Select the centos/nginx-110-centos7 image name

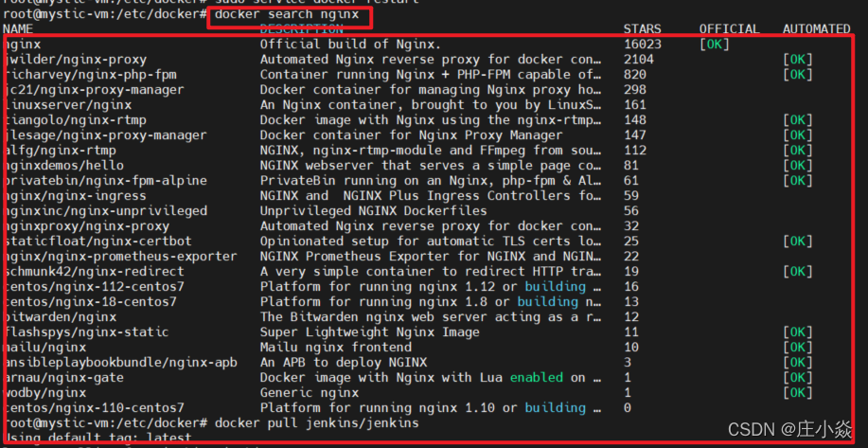[x=94, y=408]
